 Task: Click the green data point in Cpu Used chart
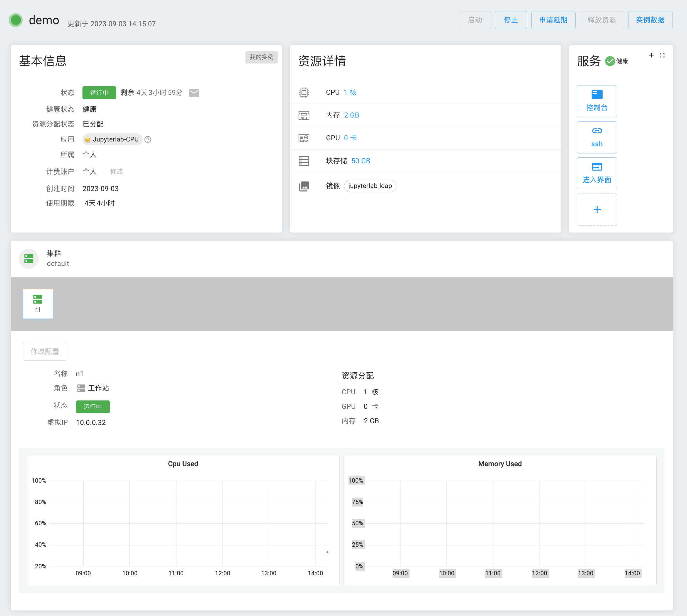point(327,552)
